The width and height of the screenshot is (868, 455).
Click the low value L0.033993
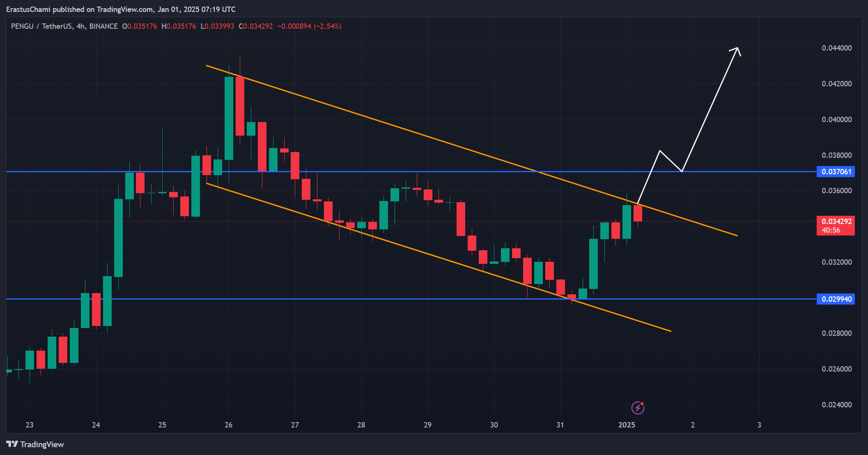coord(217,26)
